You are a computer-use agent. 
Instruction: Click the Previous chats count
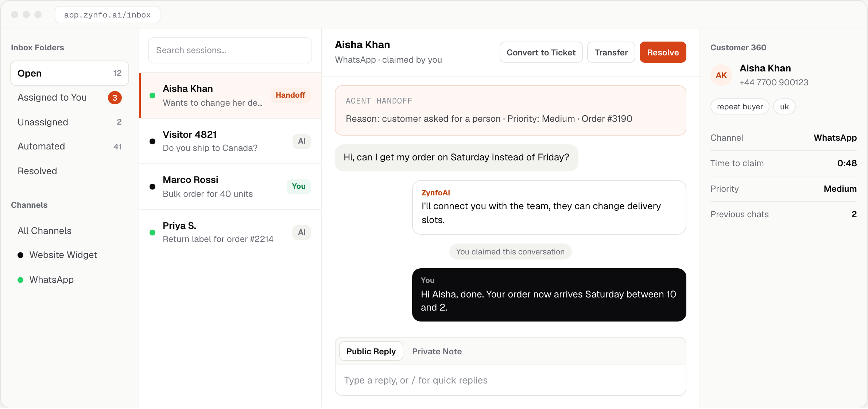click(x=854, y=214)
